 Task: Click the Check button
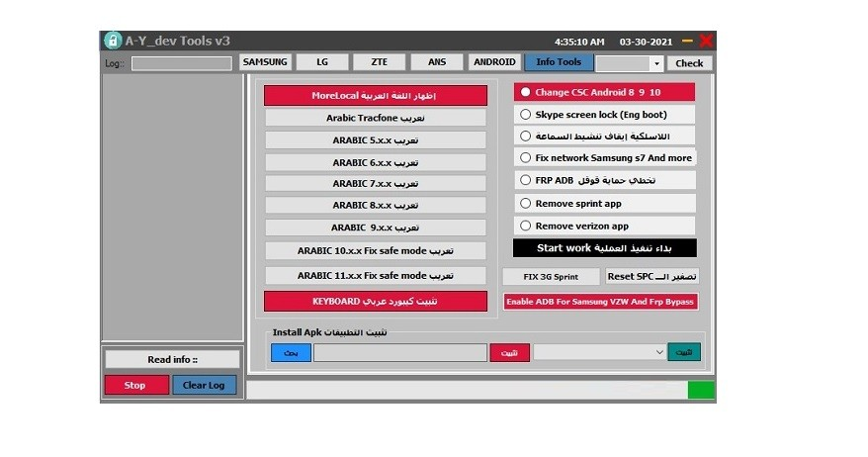[689, 63]
